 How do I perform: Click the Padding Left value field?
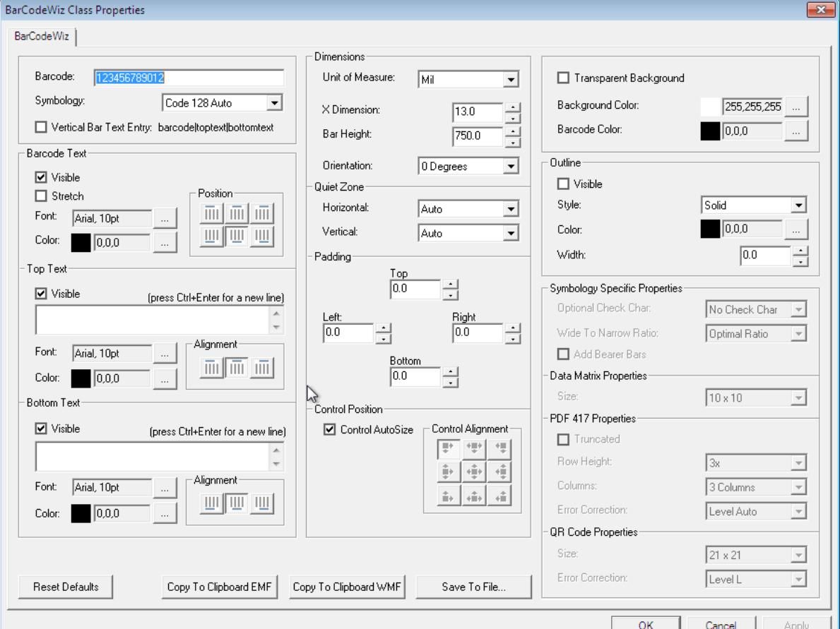[x=349, y=333]
